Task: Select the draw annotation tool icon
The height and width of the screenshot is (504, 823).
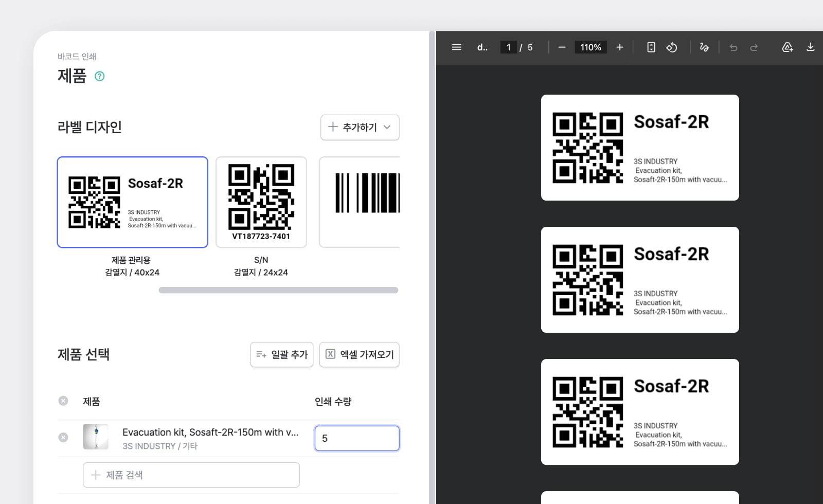Action: 704,47
